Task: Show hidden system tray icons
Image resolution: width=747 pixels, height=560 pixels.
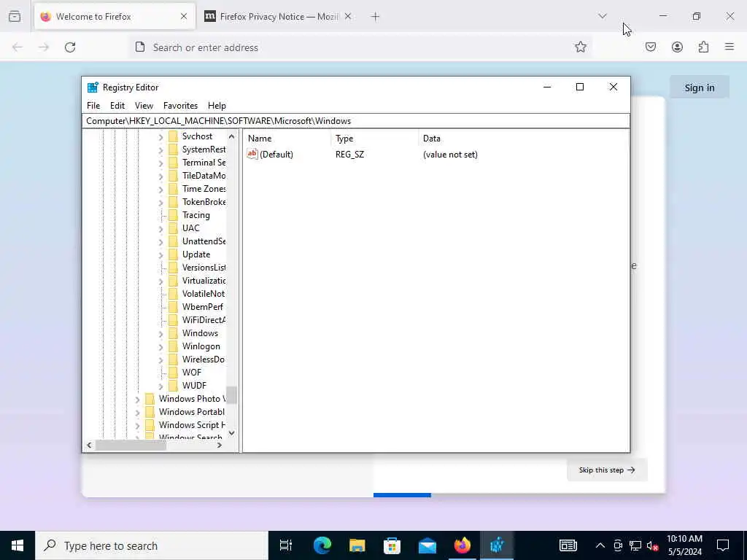Action: (x=600, y=545)
